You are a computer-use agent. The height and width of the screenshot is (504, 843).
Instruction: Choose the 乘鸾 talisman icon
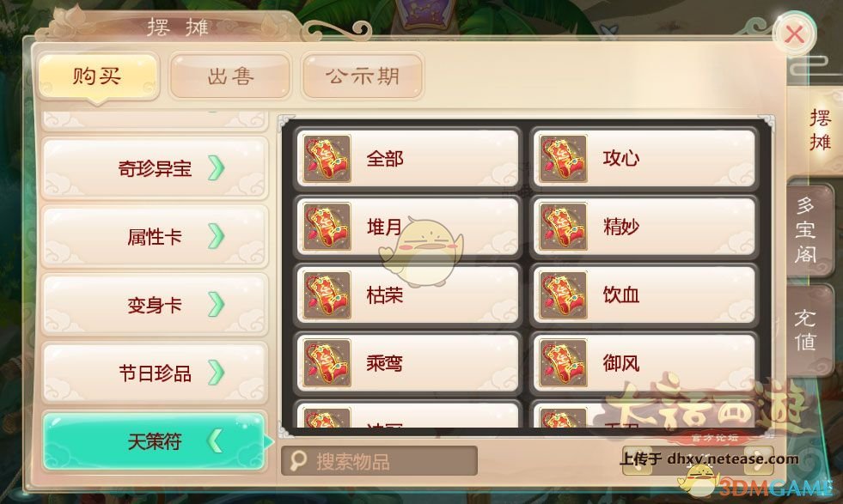click(327, 363)
